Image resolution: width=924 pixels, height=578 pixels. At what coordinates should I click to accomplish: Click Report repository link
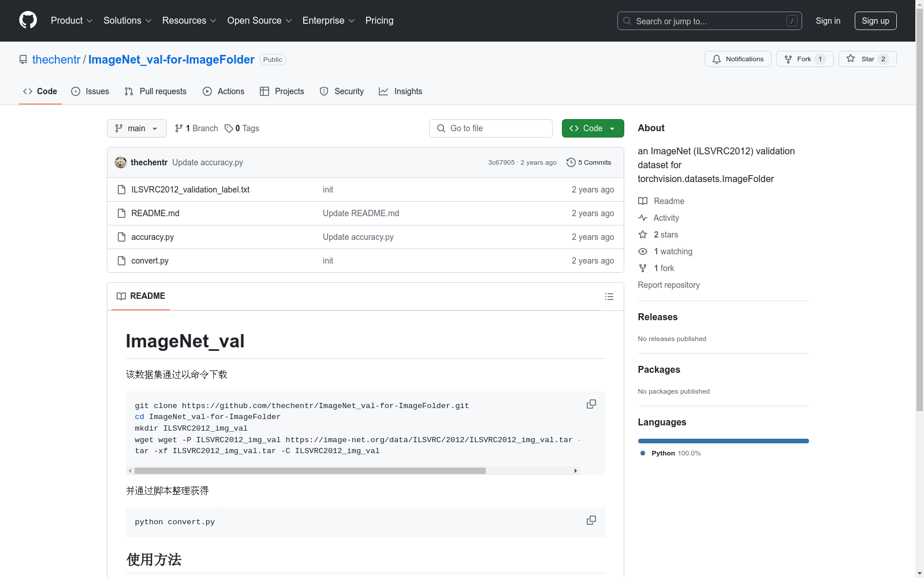pyautogui.click(x=669, y=285)
